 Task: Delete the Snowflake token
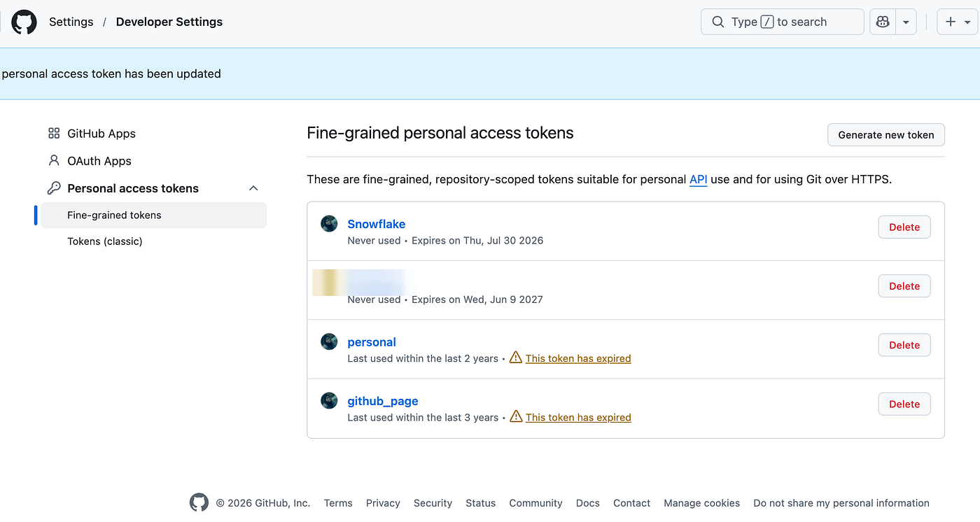(904, 227)
